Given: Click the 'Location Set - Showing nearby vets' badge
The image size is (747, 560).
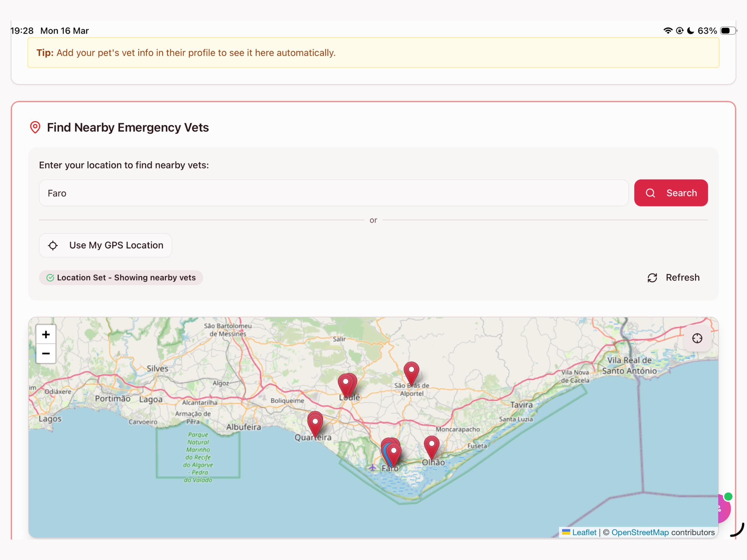Looking at the screenshot, I should (121, 278).
